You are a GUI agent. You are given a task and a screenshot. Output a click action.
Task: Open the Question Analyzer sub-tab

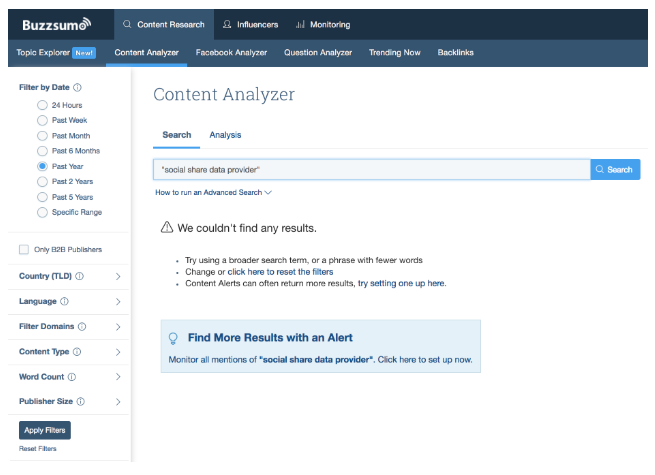pos(318,53)
